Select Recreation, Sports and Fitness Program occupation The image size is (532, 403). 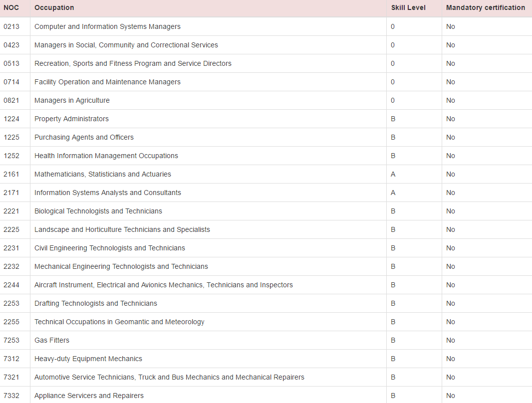(133, 63)
